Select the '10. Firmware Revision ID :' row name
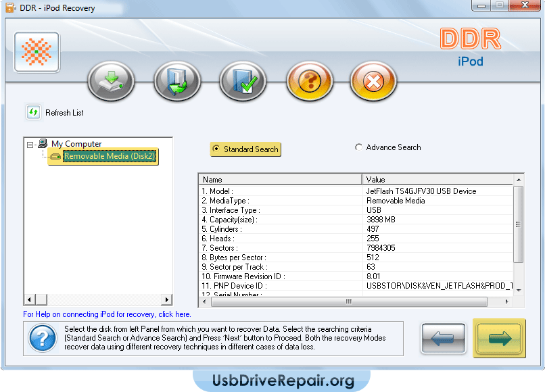545x392 pixels. (243, 276)
